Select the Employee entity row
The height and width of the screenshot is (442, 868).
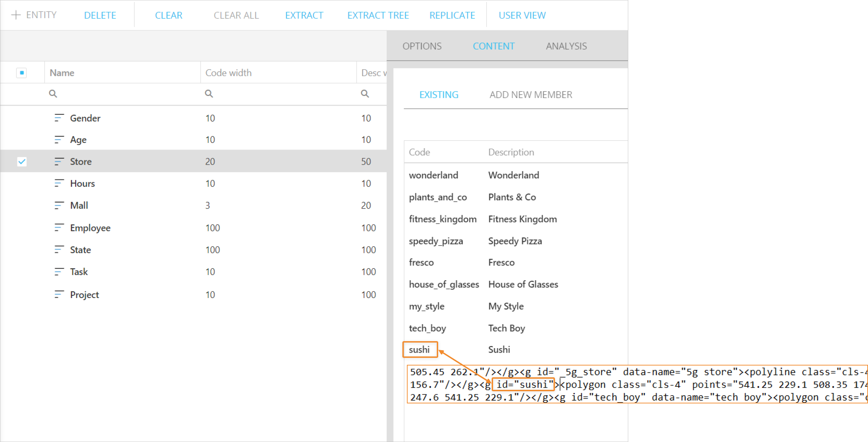193,228
